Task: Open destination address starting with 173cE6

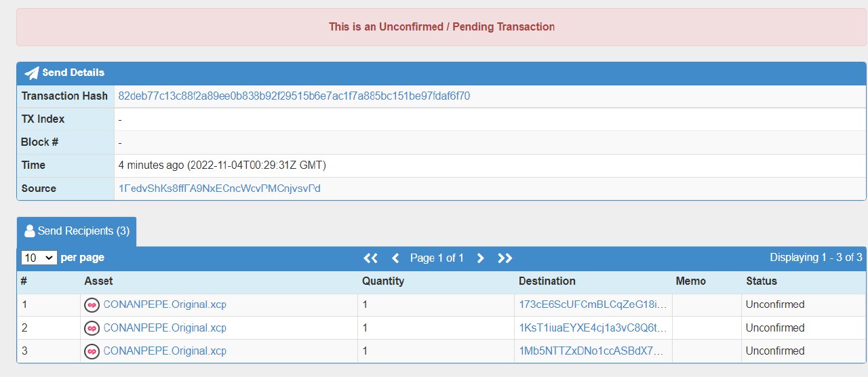Action: coord(593,305)
